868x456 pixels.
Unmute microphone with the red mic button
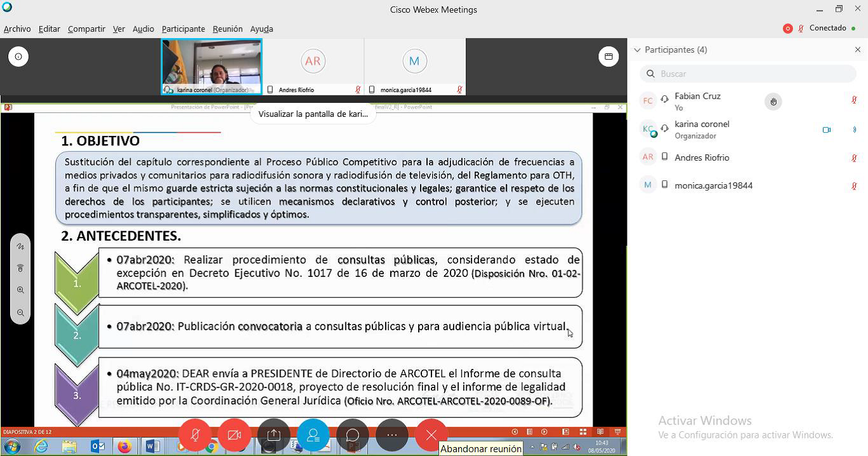pyautogui.click(x=195, y=435)
